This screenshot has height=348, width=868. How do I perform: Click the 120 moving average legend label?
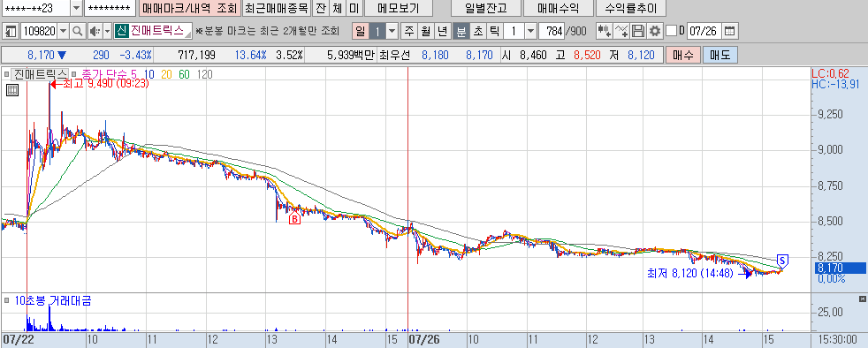pos(204,73)
